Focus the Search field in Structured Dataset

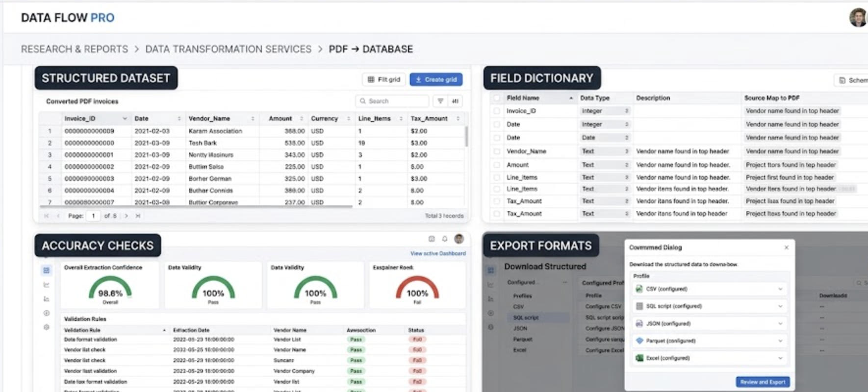click(392, 101)
